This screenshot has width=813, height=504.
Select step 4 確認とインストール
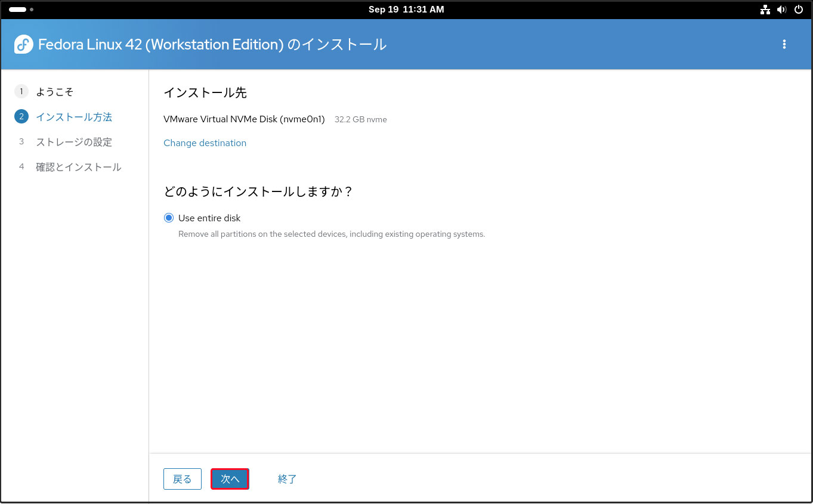[x=78, y=167]
